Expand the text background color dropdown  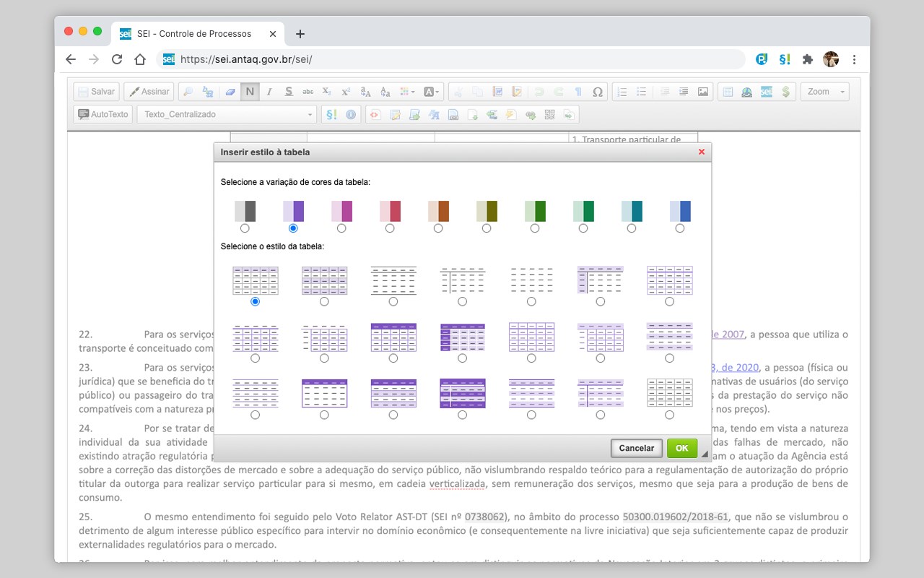coord(431,92)
